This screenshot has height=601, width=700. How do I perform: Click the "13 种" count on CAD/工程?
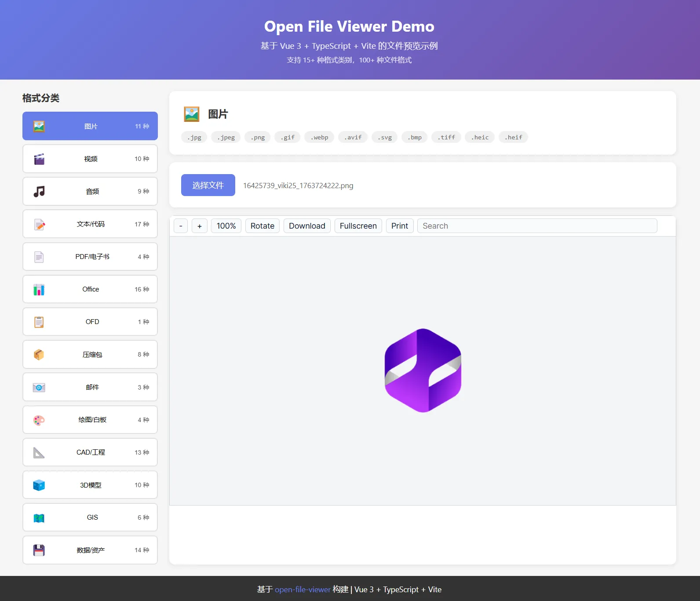(142, 452)
